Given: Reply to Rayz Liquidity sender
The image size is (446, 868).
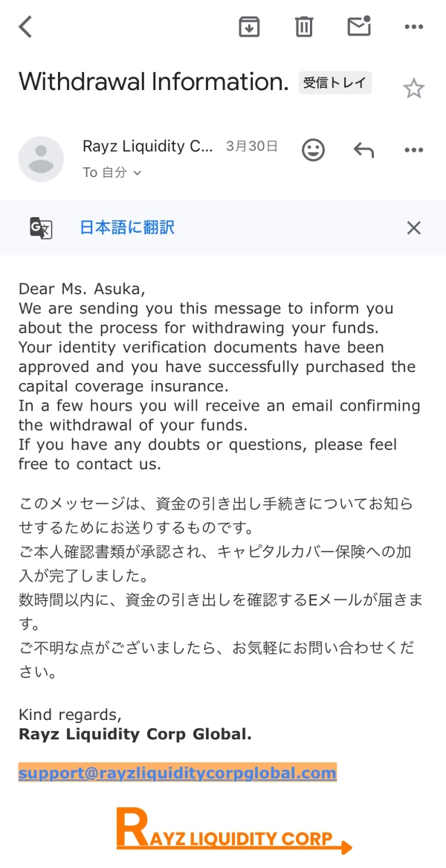Looking at the screenshot, I should click(x=363, y=150).
